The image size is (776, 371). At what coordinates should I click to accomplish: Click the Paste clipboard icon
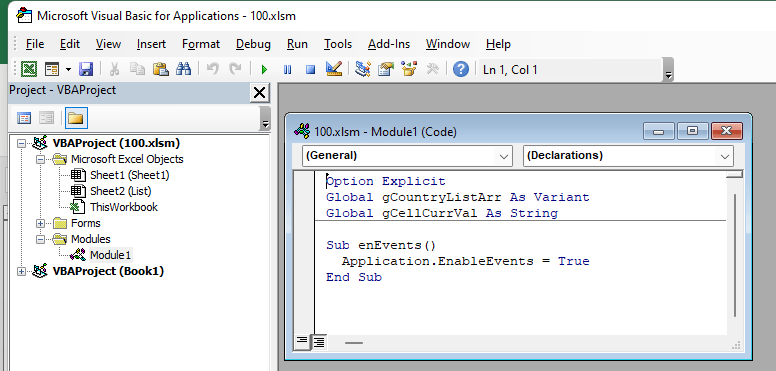(x=160, y=69)
